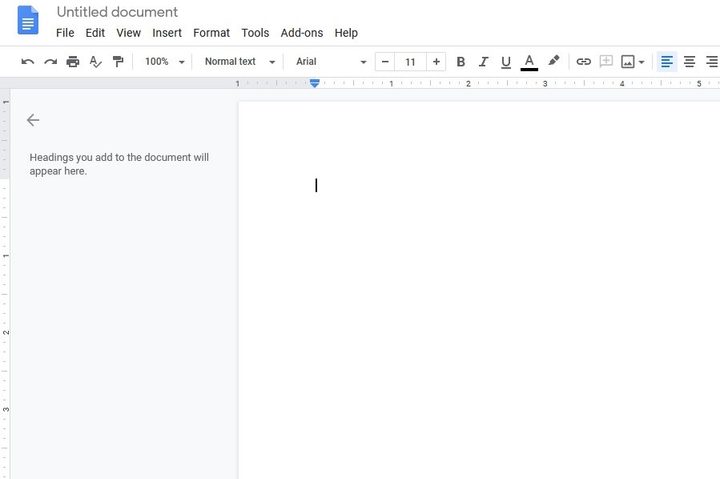Select the Paint format roller icon
This screenshot has height=479, width=720.
click(x=118, y=62)
